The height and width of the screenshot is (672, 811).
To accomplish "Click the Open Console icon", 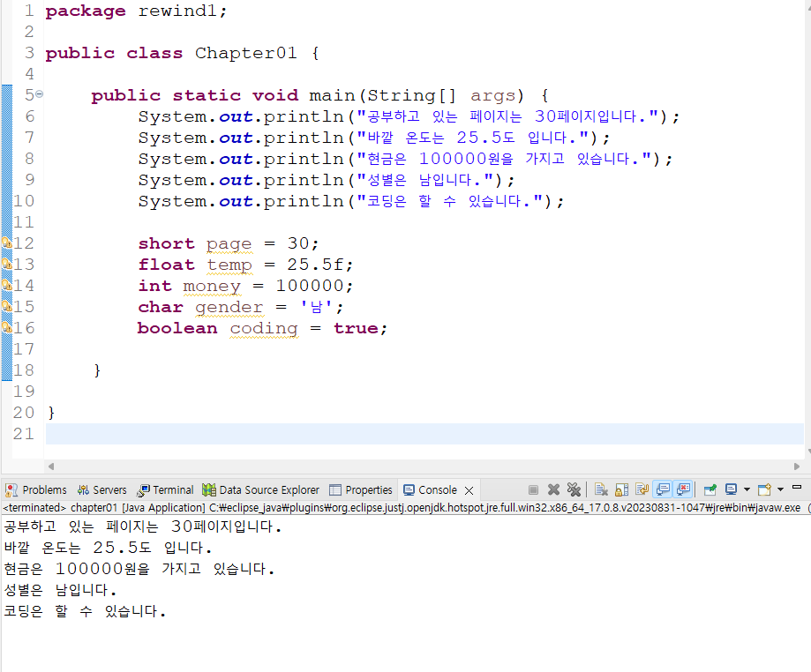I will [x=764, y=489].
